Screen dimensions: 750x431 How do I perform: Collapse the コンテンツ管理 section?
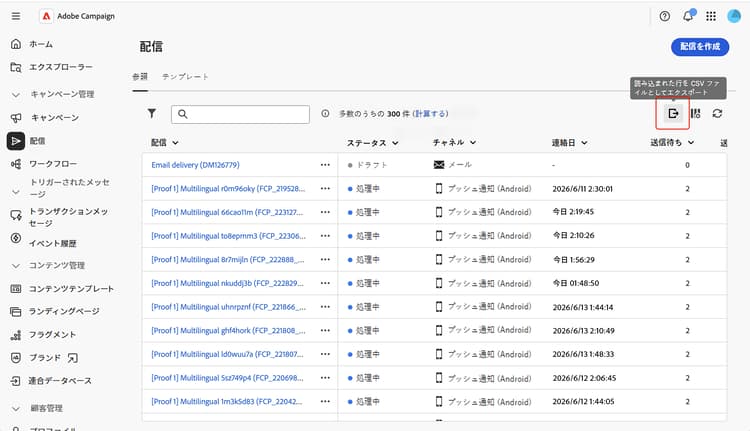point(16,265)
